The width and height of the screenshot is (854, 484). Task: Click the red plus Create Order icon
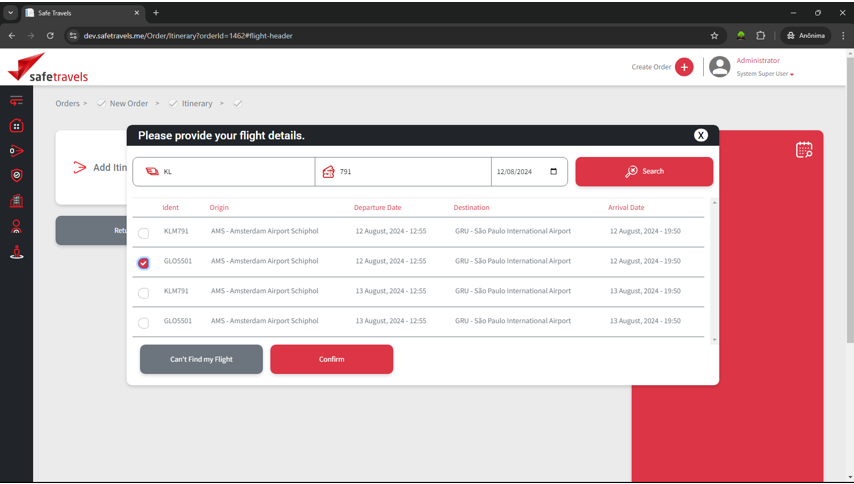pos(684,67)
